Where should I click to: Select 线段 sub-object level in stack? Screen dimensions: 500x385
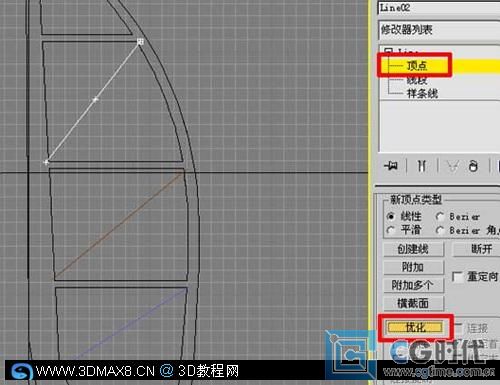coord(417,80)
